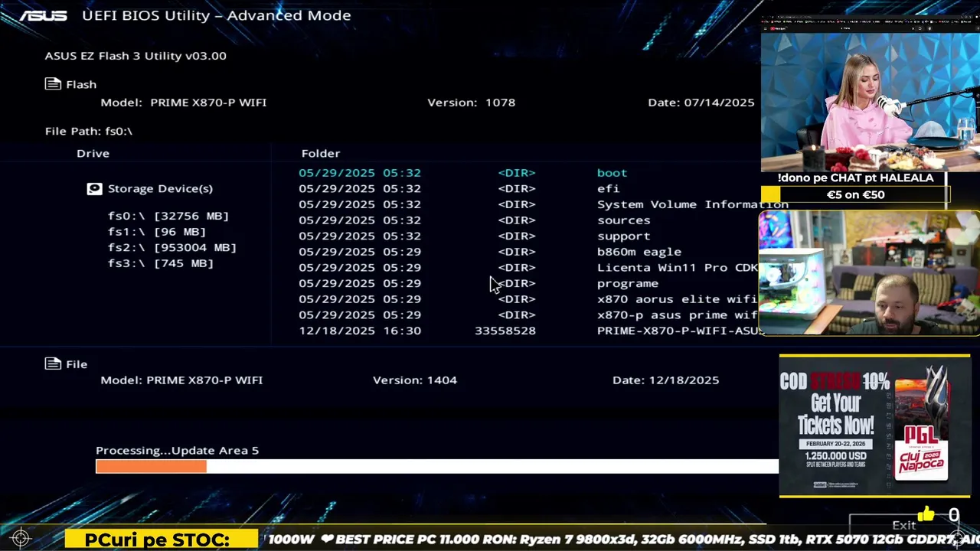Click the File Model: PRIME X870-P WIFI
Viewport: 980px width, 551px height.
(x=181, y=380)
